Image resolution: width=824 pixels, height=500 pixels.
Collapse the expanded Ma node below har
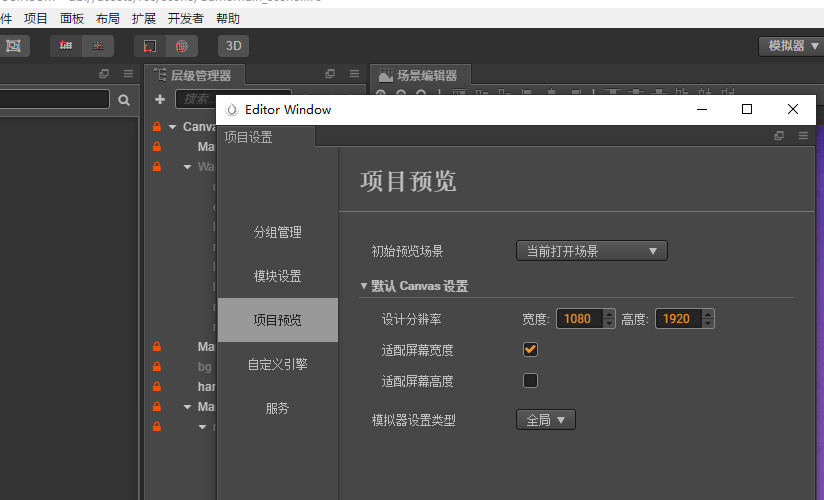[187, 407]
